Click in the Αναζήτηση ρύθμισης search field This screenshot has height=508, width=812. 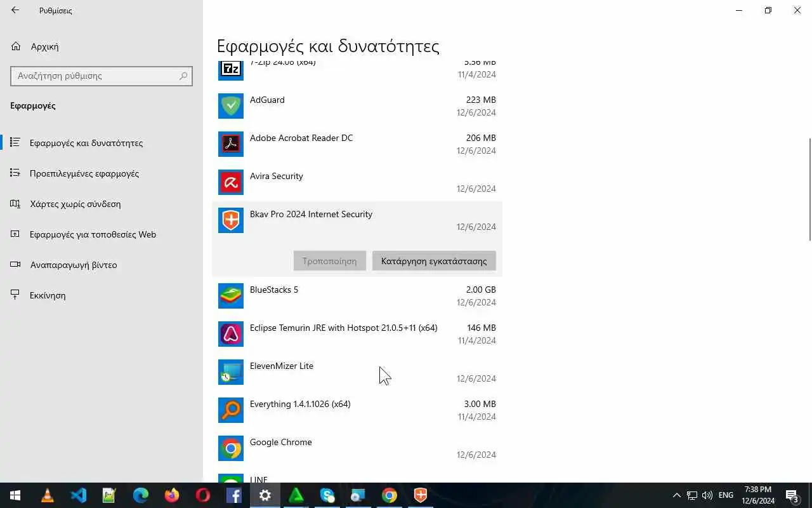pyautogui.click(x=101, y=76)
